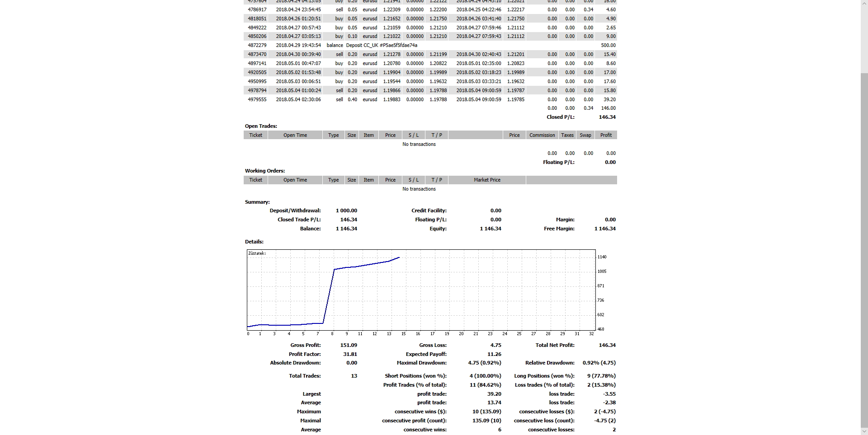
Task: Click the 500.00 deposit amount
Action: [608, 45]
